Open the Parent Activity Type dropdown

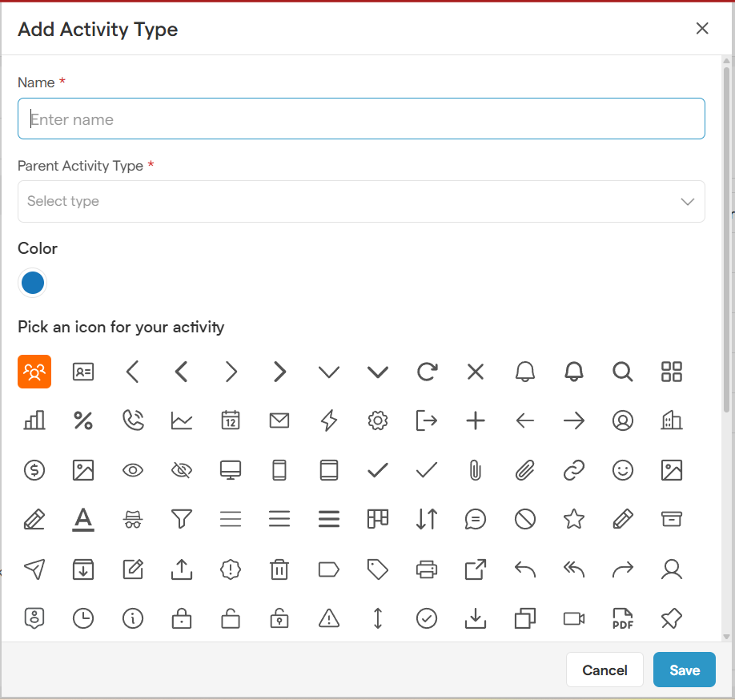point(361,201)
